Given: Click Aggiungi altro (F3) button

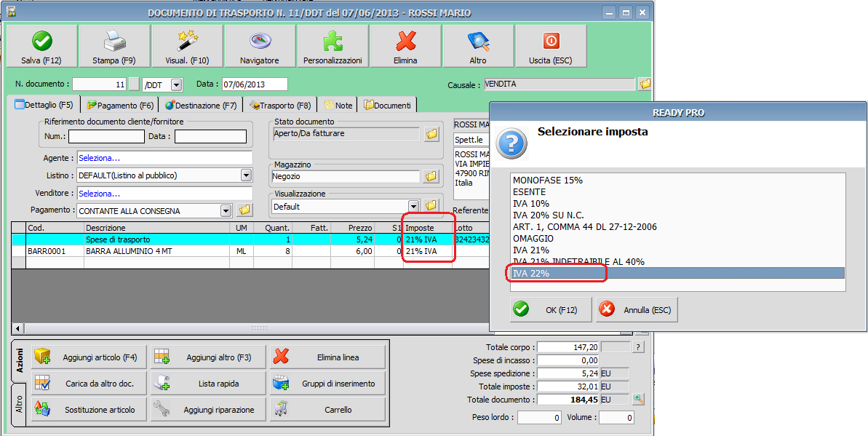Looking at the screenshot, I should (x=209, y=357).
